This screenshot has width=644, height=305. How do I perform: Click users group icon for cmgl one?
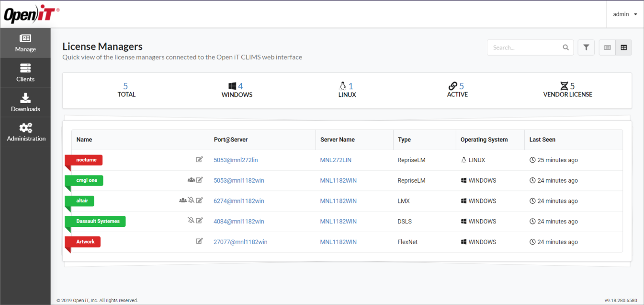pyautogui.click(x=192, y=180)
